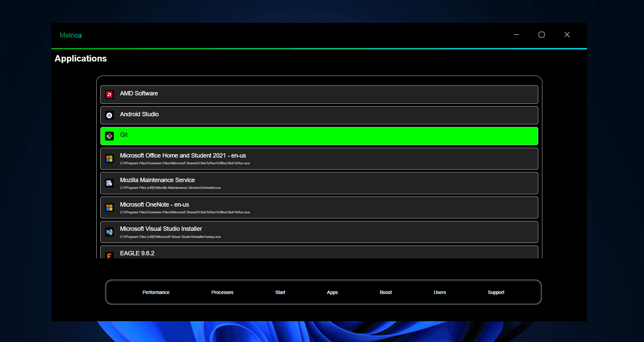Click the Apps navigation button
The image size is (644, 342).
pyautogui.click(x=332, y=292)
